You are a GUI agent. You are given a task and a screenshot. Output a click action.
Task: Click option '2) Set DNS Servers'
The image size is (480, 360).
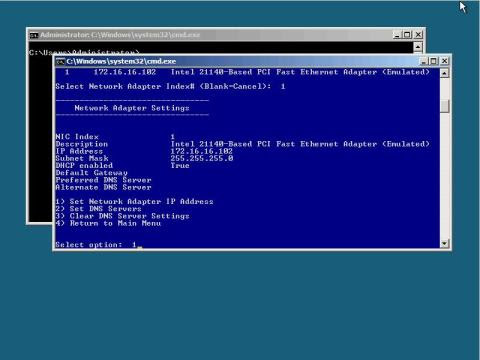pos(98,209)
